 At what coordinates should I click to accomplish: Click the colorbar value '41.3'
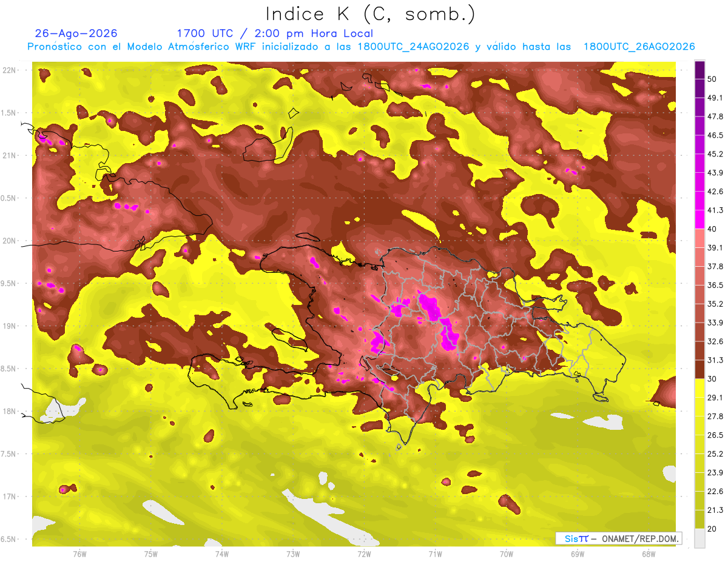[715, 210]
